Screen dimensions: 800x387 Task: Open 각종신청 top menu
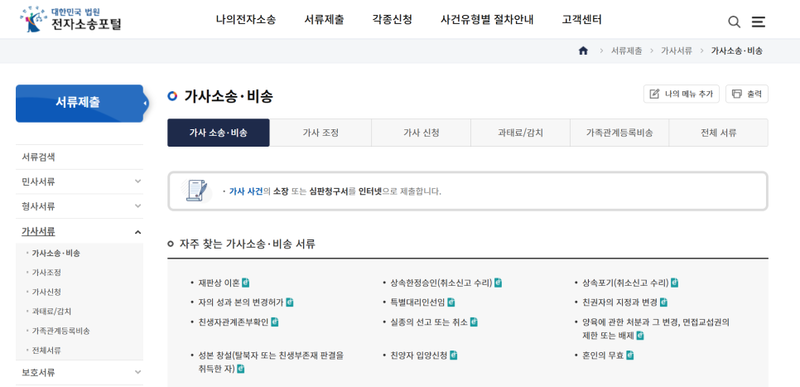392,20
